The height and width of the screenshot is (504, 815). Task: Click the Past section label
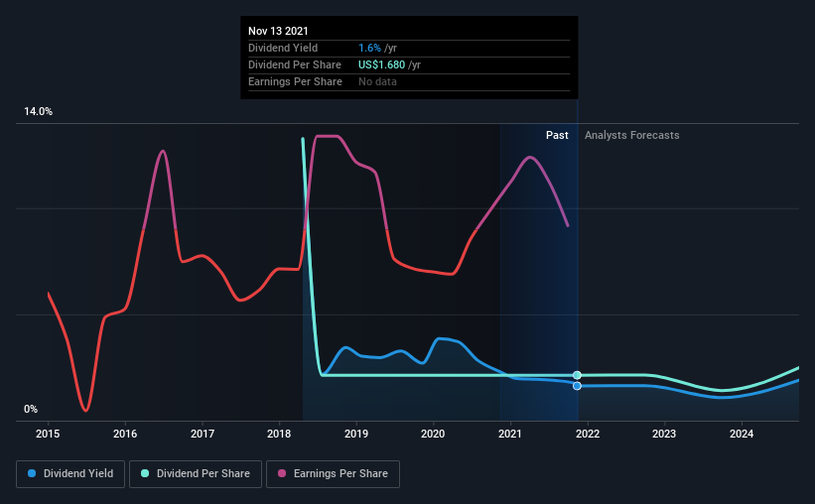pos(557,135)
